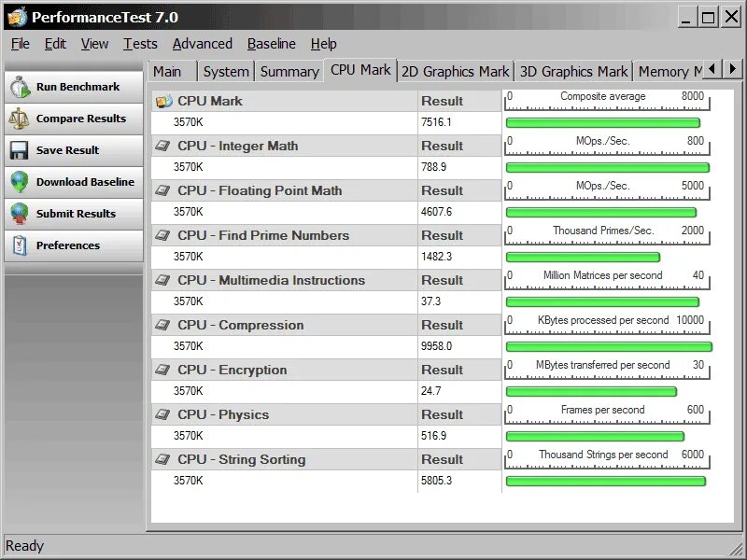Switch to the System tab
This screenshot has height=560, width=747.
tap(226, 72)
